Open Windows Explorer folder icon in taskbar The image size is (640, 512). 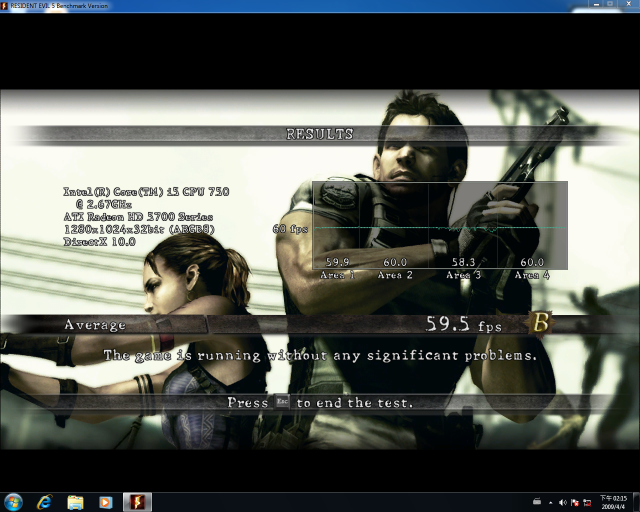point(75,502)
